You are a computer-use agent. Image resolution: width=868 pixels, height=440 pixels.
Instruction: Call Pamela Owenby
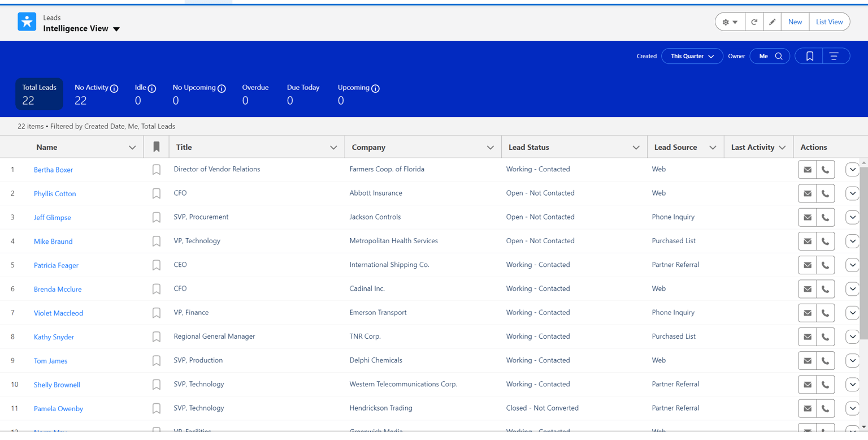[826, 408]
